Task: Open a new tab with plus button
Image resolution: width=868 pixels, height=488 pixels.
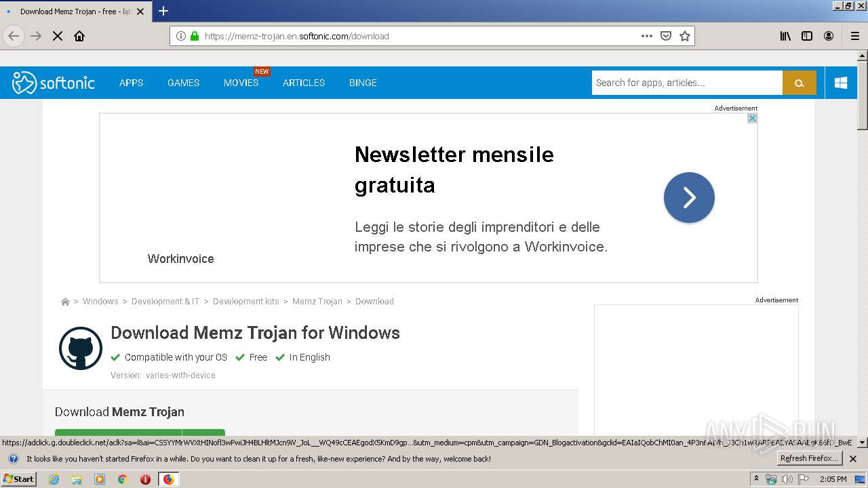Action: click(163, 11)
